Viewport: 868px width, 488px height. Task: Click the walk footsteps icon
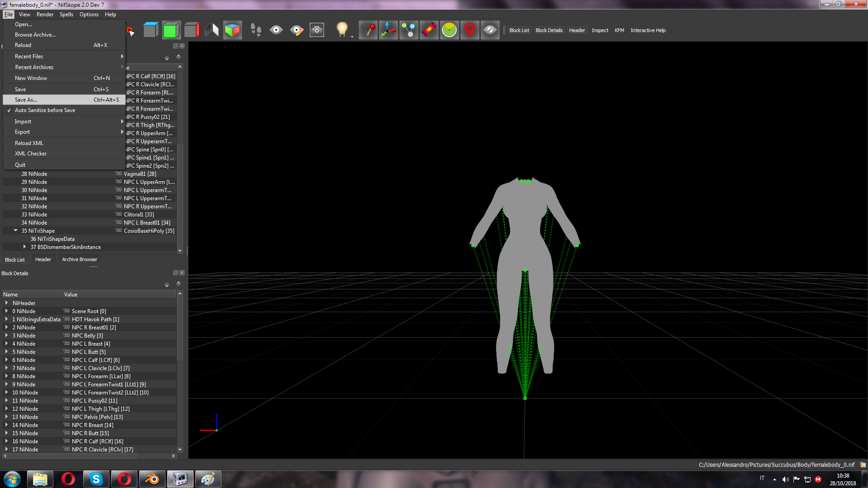(256, 30)
